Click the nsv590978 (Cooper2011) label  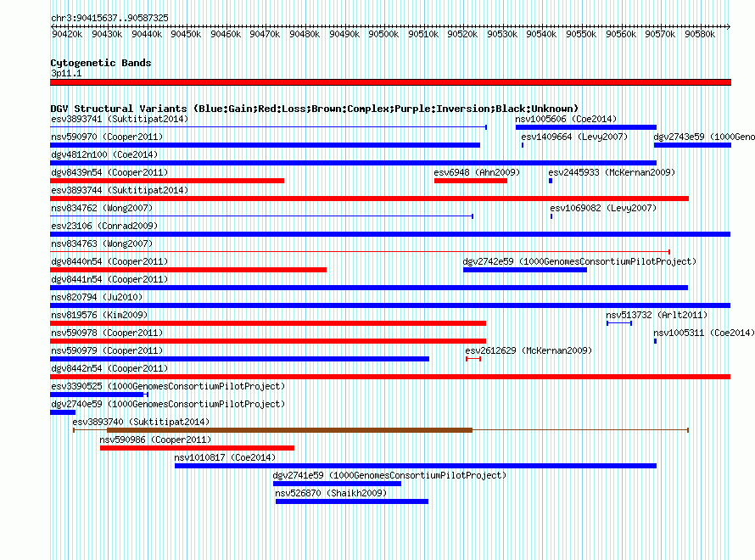coord(107,333)
